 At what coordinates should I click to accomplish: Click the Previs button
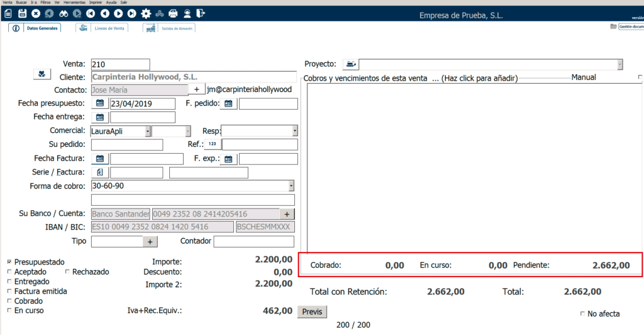click(x=312, y=312)
